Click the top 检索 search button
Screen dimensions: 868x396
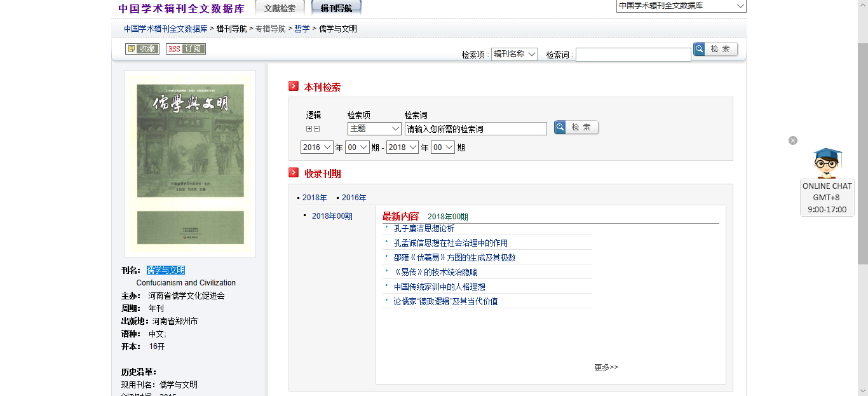tap(715, 50)
